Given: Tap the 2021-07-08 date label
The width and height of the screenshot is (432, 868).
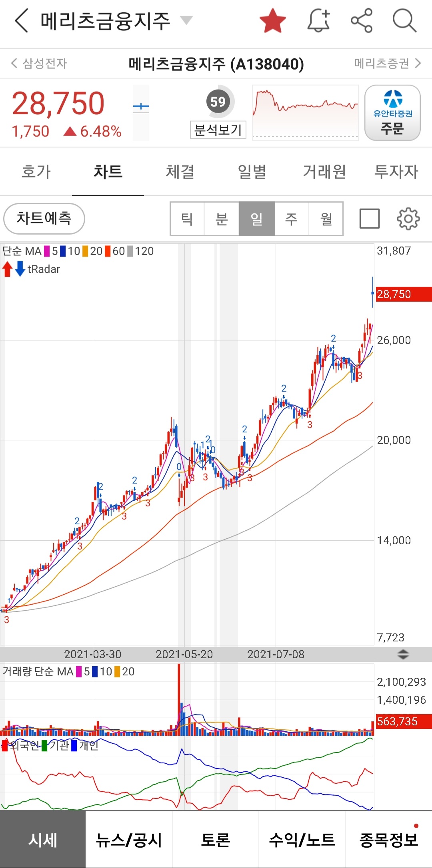Looking at the screenshot, I should click(x=276, y=654).
